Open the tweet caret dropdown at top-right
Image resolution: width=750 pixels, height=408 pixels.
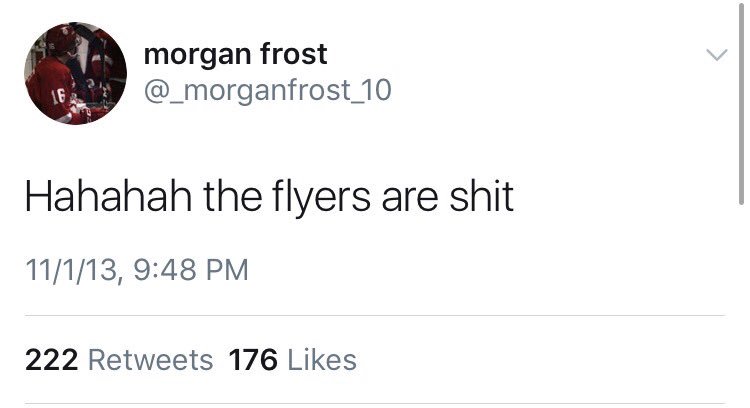click(717, 55)
